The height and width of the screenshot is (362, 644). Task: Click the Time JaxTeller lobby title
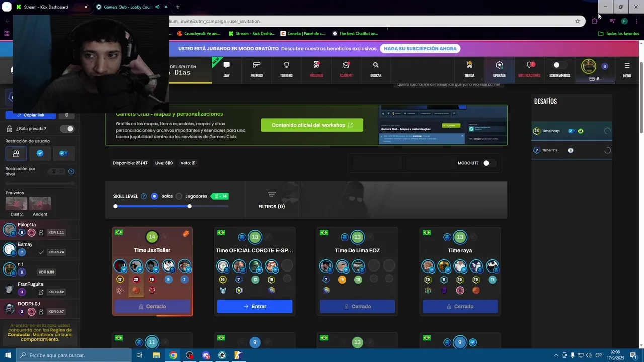coord(152,250)
